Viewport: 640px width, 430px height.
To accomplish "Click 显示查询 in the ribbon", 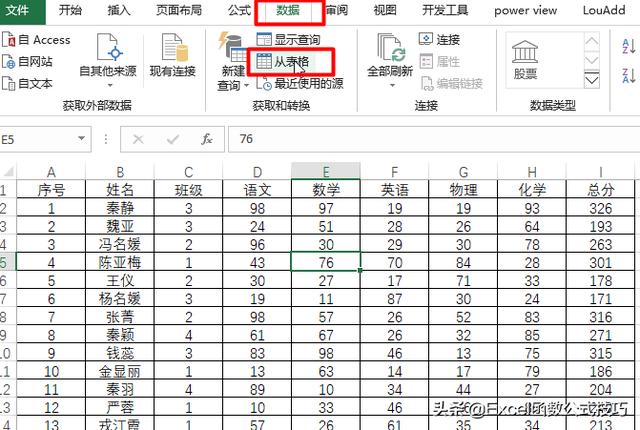I will tap(288, 40).
